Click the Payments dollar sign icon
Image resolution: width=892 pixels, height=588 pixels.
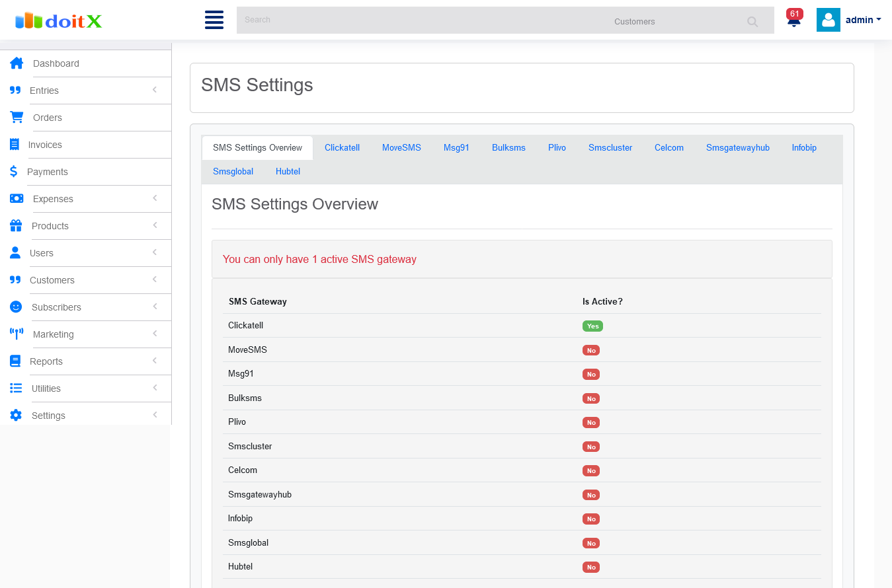14,172
